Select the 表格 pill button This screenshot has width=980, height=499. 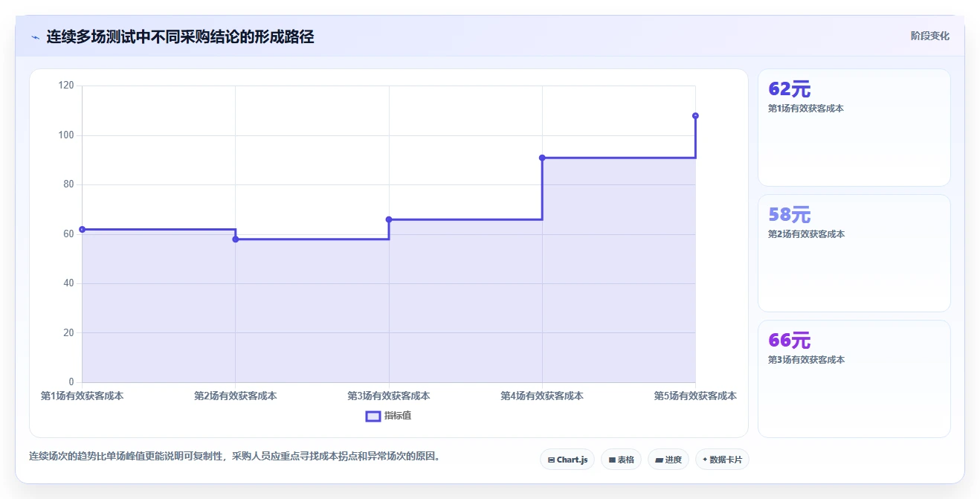621,460
